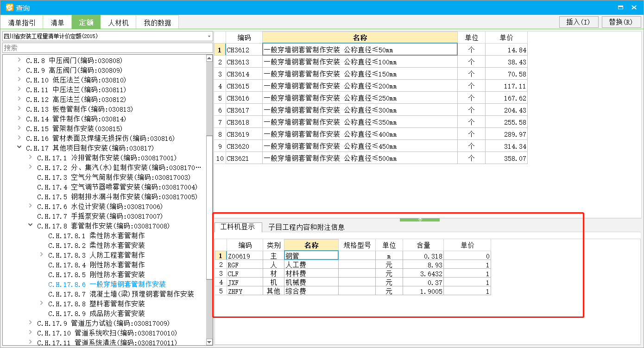Open the 我的数据 tab
The image size is (644, 348).
point(157,22)
